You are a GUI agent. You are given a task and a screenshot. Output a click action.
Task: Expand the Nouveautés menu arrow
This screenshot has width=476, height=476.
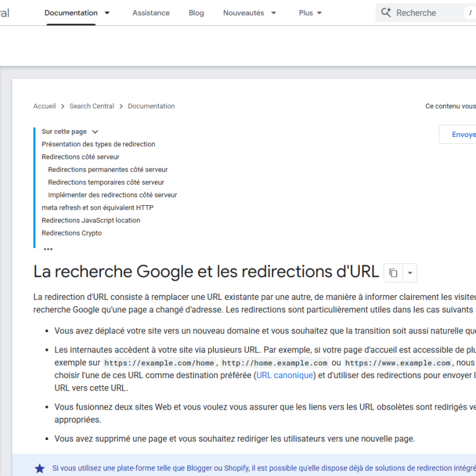(273, 13)
